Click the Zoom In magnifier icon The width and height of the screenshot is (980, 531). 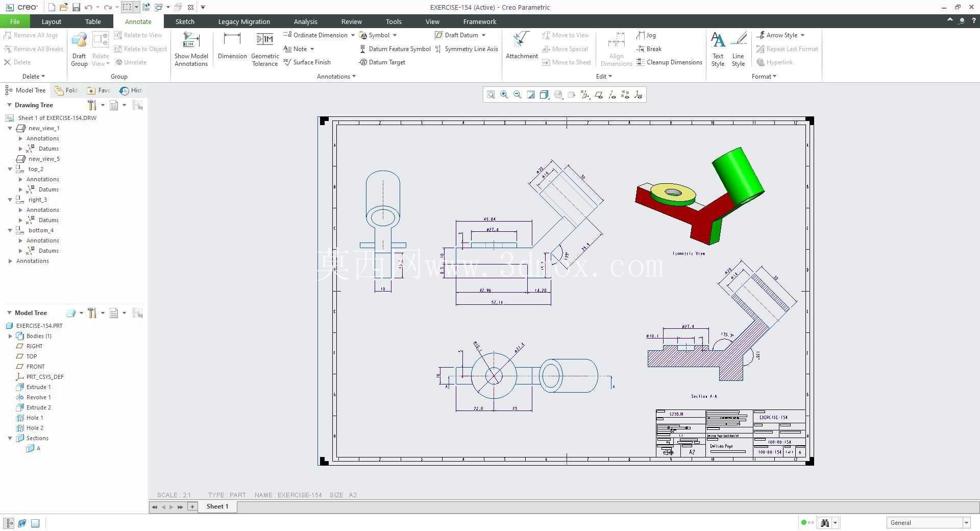coord(504,94)
